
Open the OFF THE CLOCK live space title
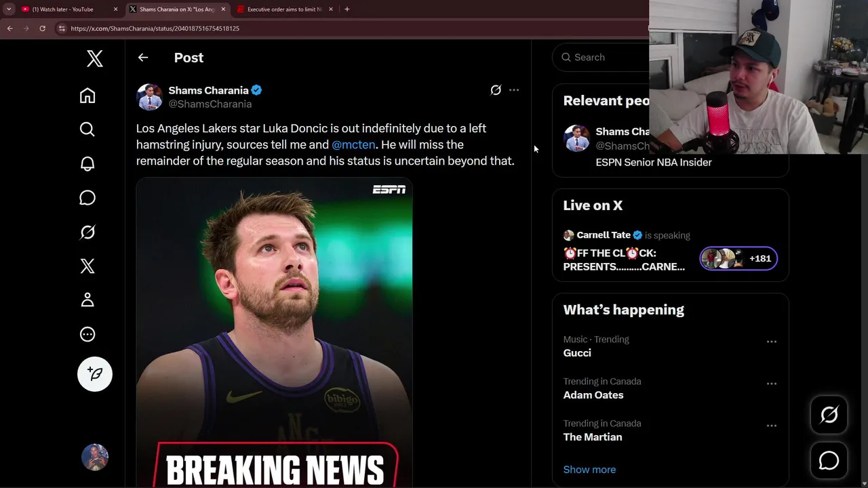pyautogui.click(x=624, y=260)
